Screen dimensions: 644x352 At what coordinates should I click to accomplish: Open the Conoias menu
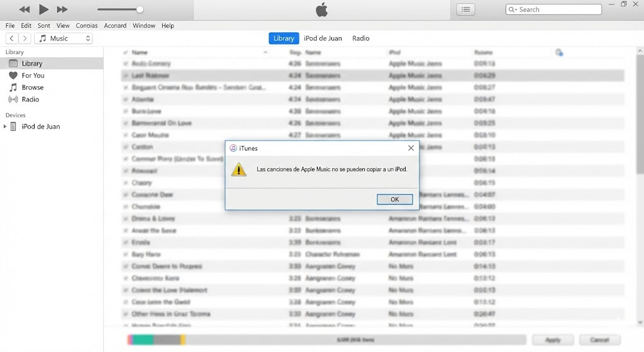87,25
